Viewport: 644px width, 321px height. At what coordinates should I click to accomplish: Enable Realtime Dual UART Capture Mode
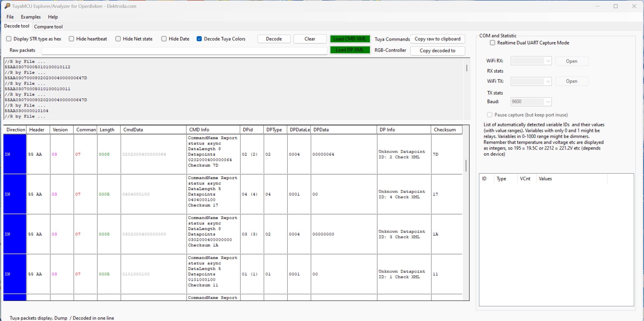click(492, 43)
